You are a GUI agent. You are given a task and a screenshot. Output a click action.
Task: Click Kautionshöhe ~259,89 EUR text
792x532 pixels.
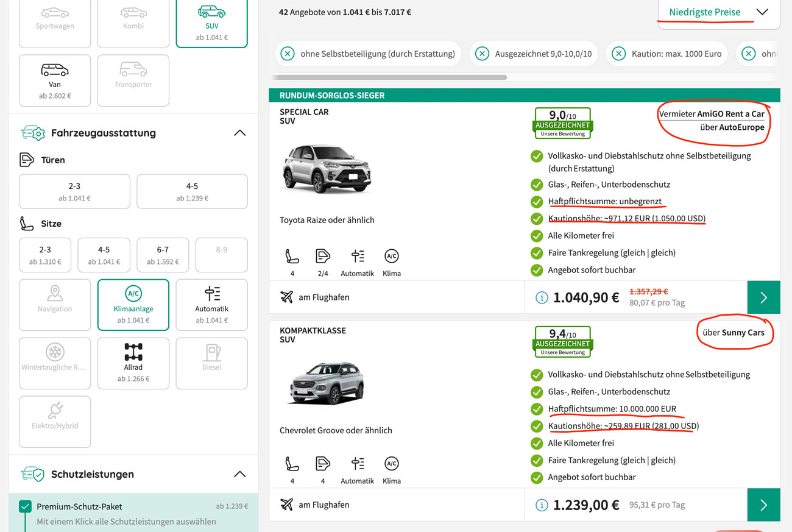click(x=623, y=426)
